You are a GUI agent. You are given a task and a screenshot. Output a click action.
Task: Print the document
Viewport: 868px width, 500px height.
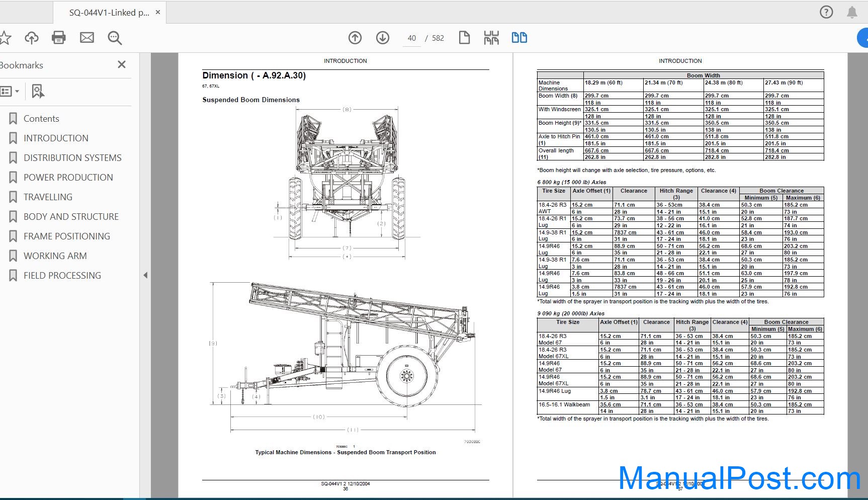[x=59, y=38]
